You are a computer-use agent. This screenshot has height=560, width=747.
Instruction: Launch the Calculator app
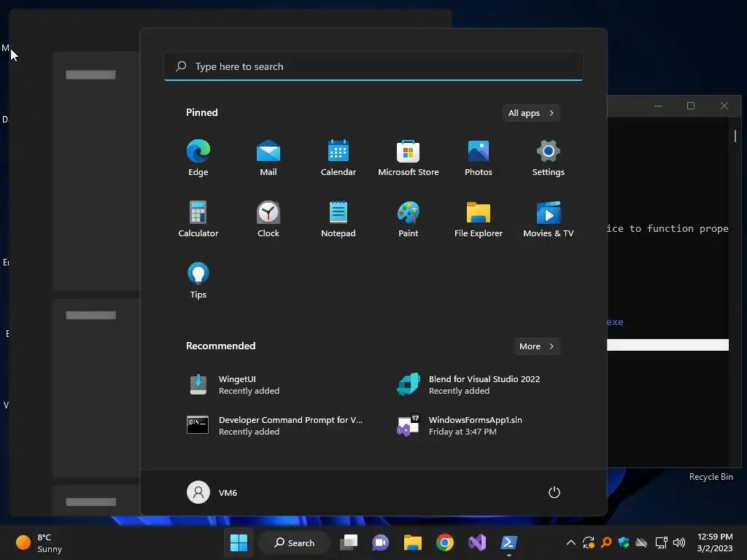198,219
